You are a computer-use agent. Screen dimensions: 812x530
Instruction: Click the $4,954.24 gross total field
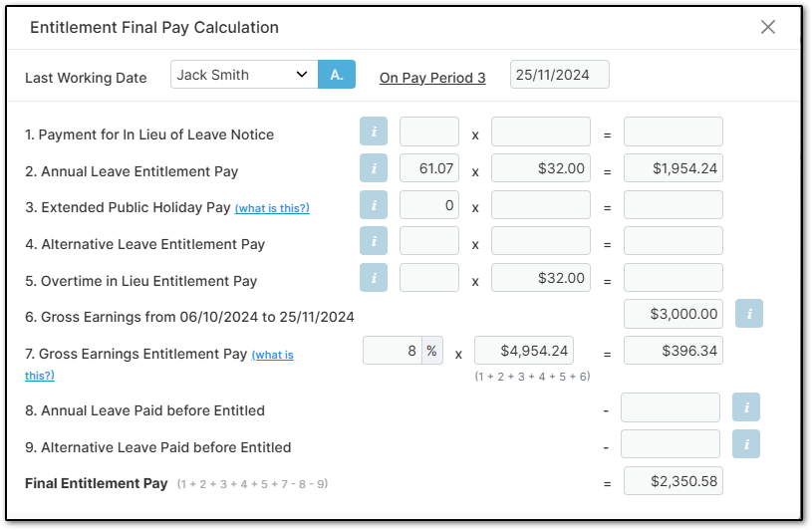(523, 351)
